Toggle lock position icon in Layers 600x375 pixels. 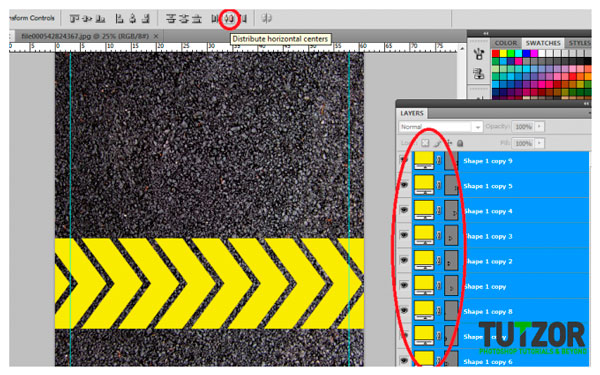click(449, 143)
